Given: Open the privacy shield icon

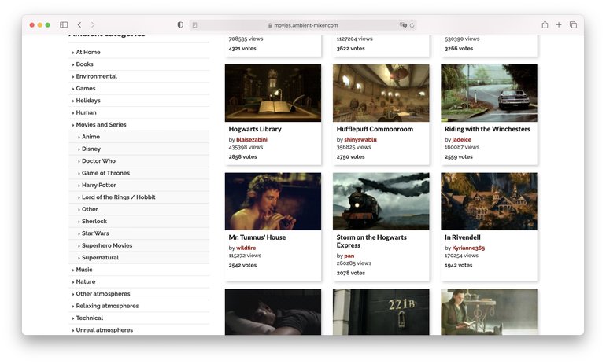Looking at the screenshot, I should point(180,24).
